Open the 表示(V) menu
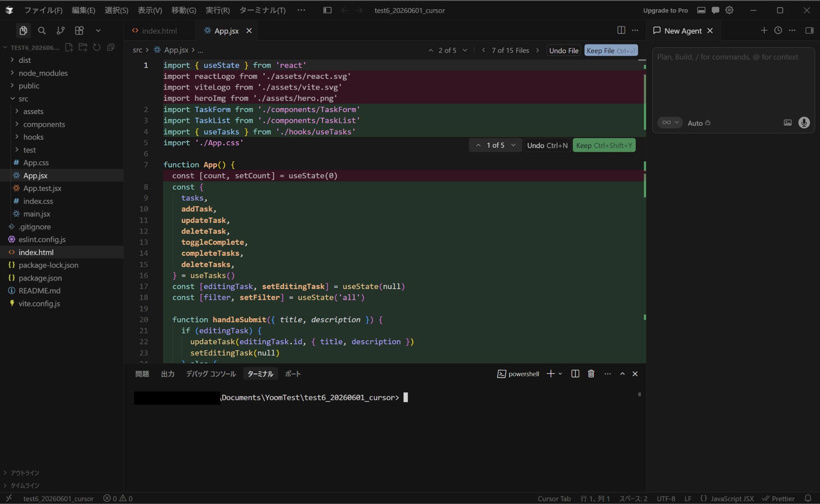This screenshot has height=504, width=820. pos(150,10)
